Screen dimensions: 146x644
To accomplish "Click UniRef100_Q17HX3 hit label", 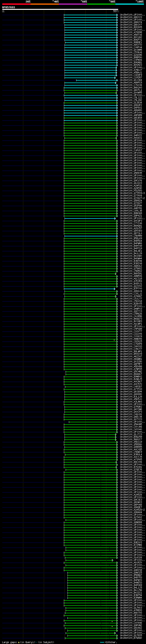I will [131, 608].
